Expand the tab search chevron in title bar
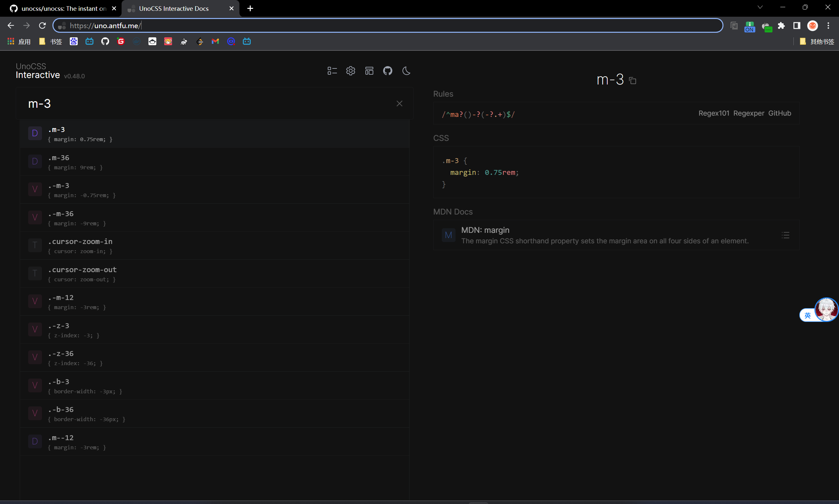The height and width of the screenshot is (504, 839). point(760,7)
